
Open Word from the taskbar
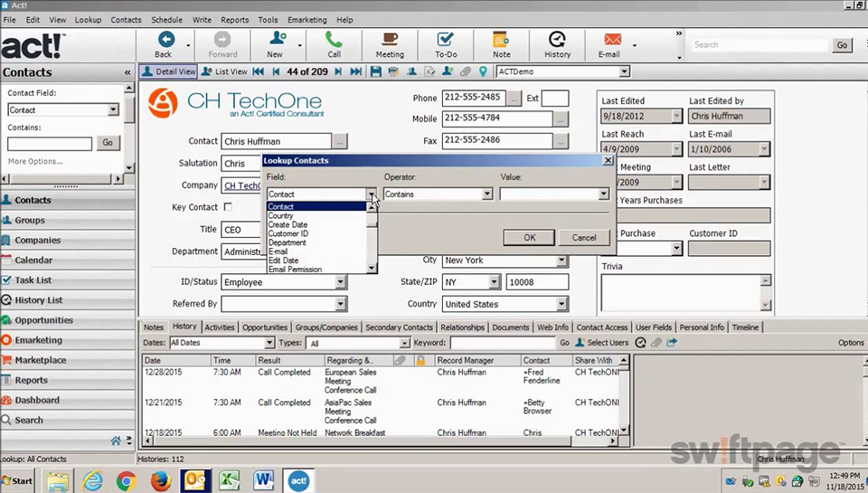pyautogui.click(x=264, y=480)
